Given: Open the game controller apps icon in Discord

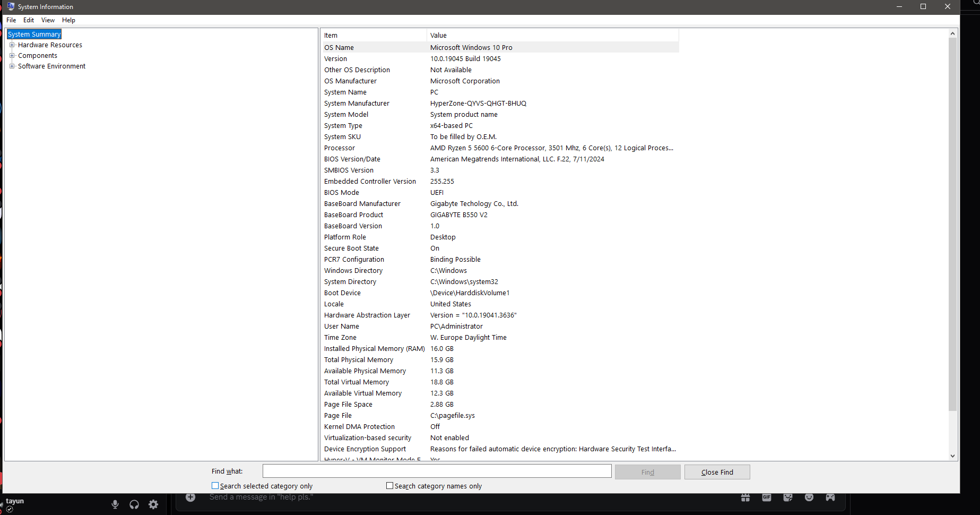Looking at the screenshot, I should pos(830,497).
